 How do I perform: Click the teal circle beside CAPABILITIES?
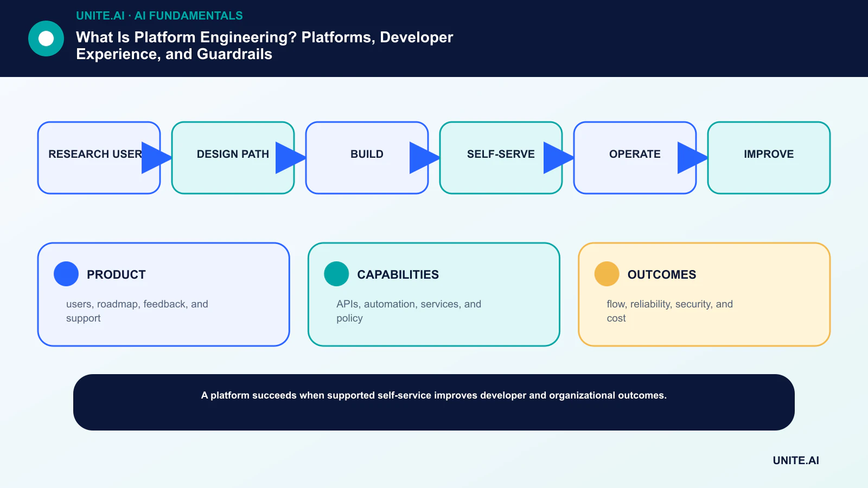coord(336,274)
